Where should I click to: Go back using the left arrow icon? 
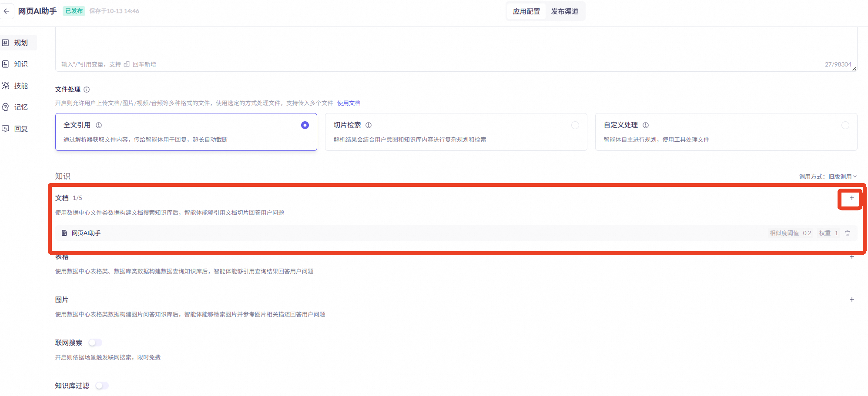point(7,11)
